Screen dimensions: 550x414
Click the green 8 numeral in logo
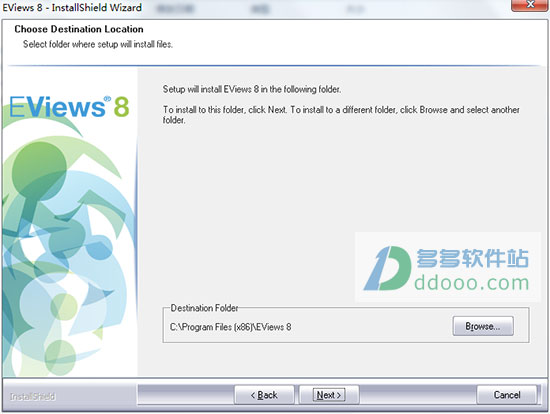click(x=122, y=107)
